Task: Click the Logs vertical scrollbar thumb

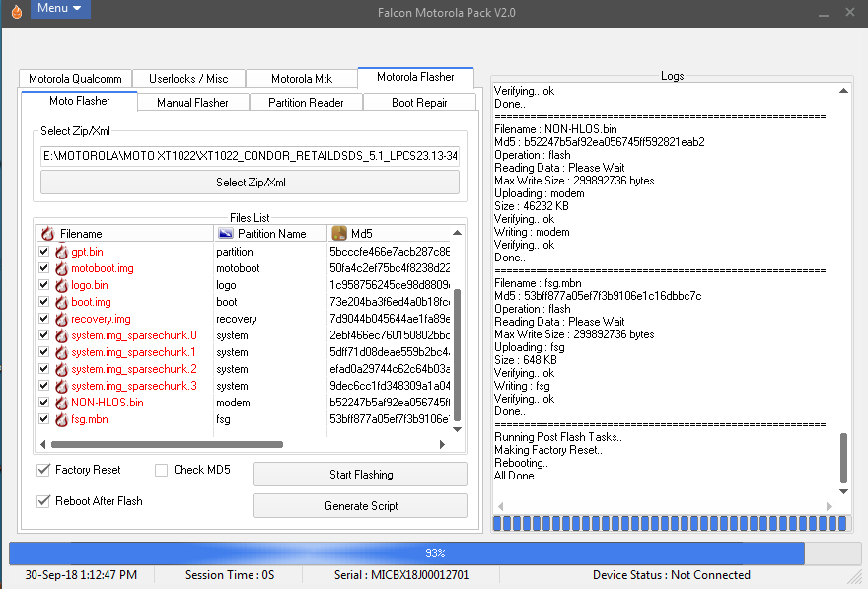Action: tap(843, 459)
